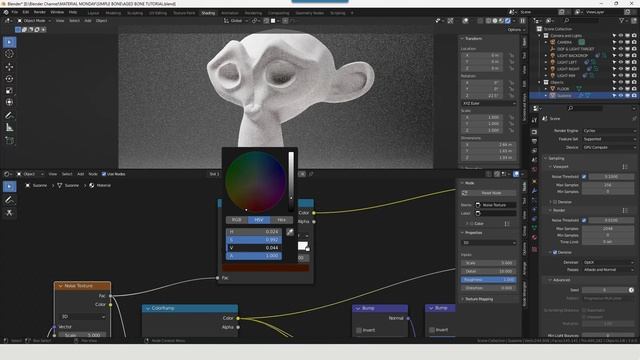Screen dimensions: 640x360
Task: Click the Seed animate clock icon
Action: point(631,290)
